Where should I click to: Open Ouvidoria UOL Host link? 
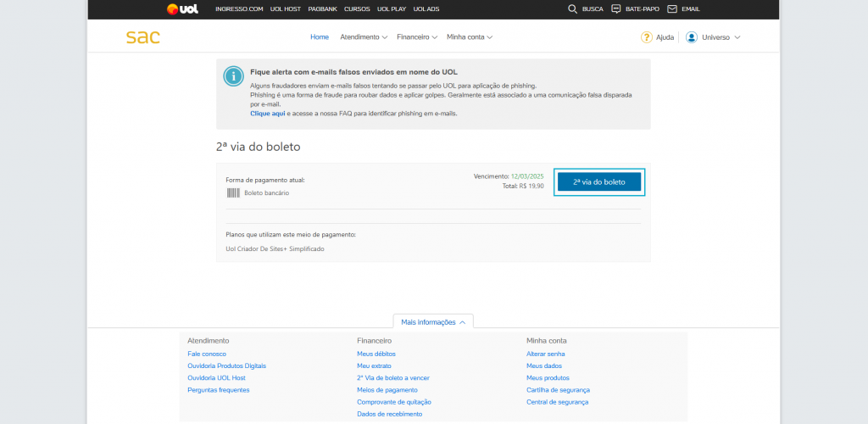216,378
